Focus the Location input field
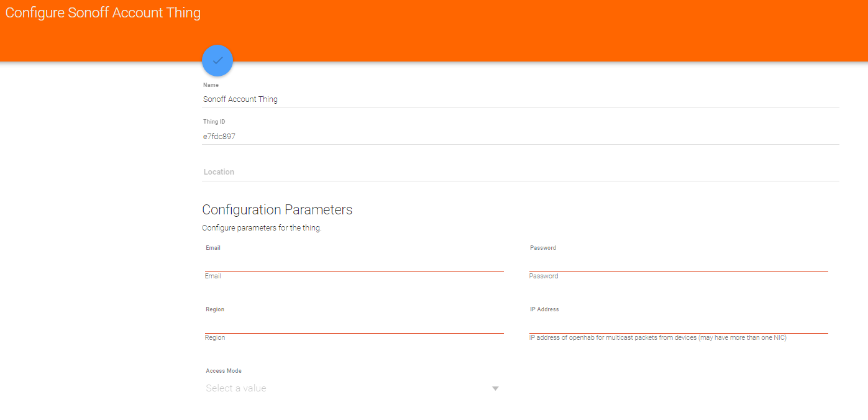868x420 pixels. click(x=521, y=172)
